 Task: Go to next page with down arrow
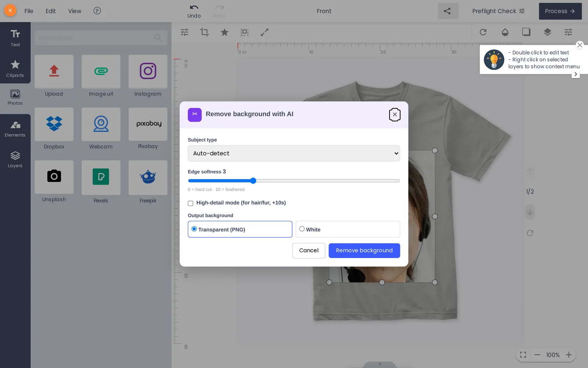click(x=530, y=212)
